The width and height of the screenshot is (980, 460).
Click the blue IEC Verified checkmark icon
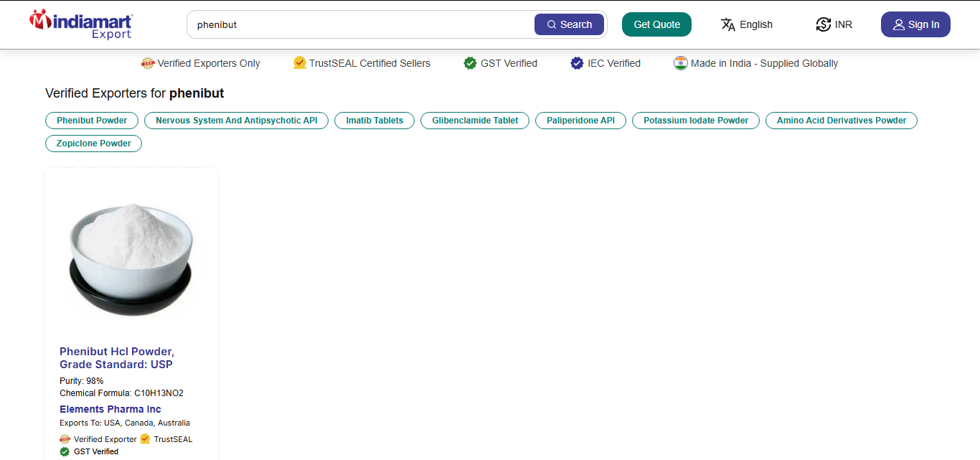(x=578, y=63)
